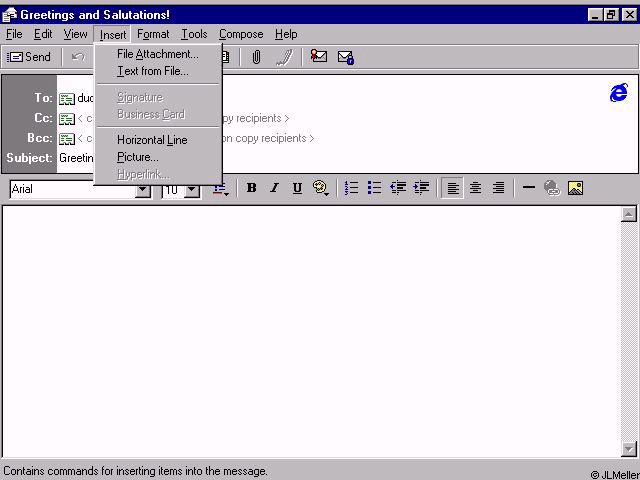The image size is (640, 480).
Task: Click the Insert Hyperlink chain icon
Action: (552, 188)
